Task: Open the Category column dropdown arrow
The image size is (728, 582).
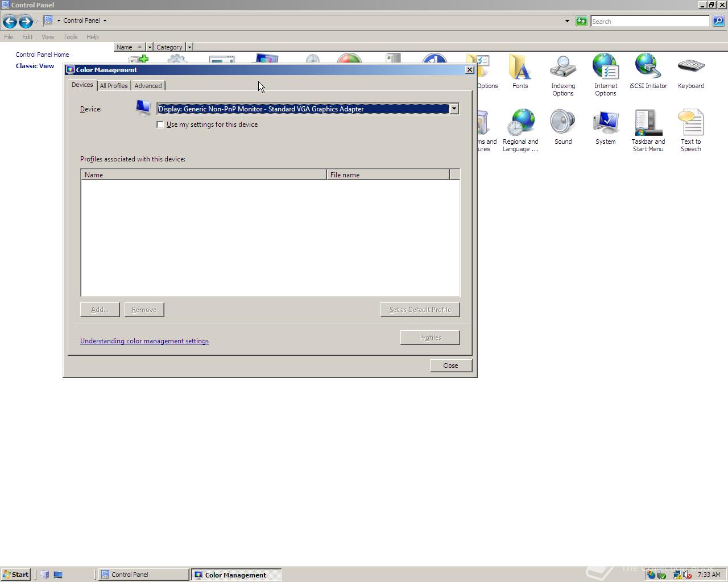Action: 189,47
